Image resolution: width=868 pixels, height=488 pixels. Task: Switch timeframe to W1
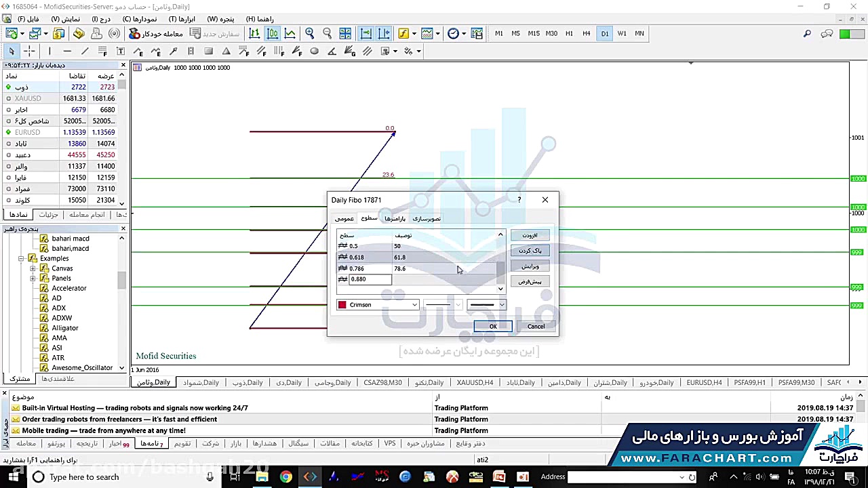click(x=622, y=33)
